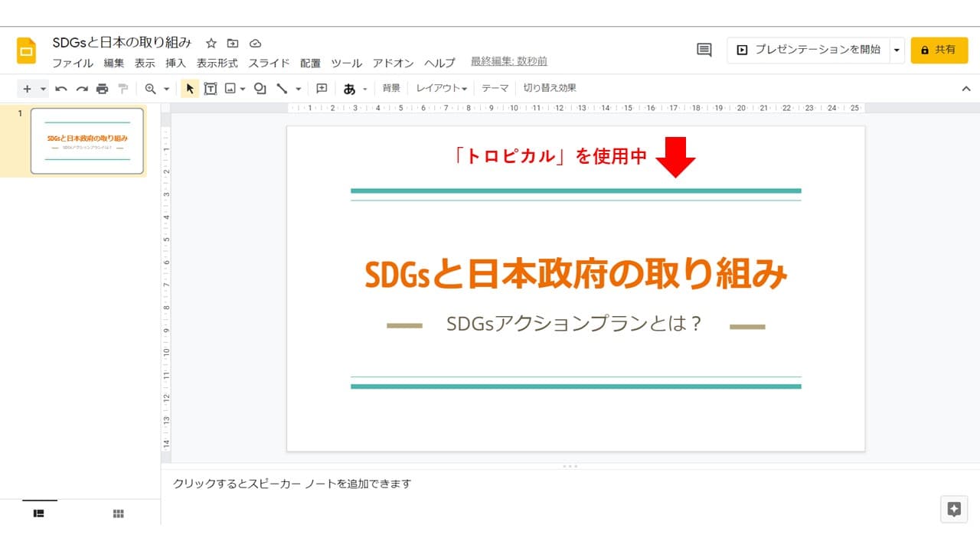980x551 pixels.
Task: Activate the select cursor tool
Action: click(190, 89)
